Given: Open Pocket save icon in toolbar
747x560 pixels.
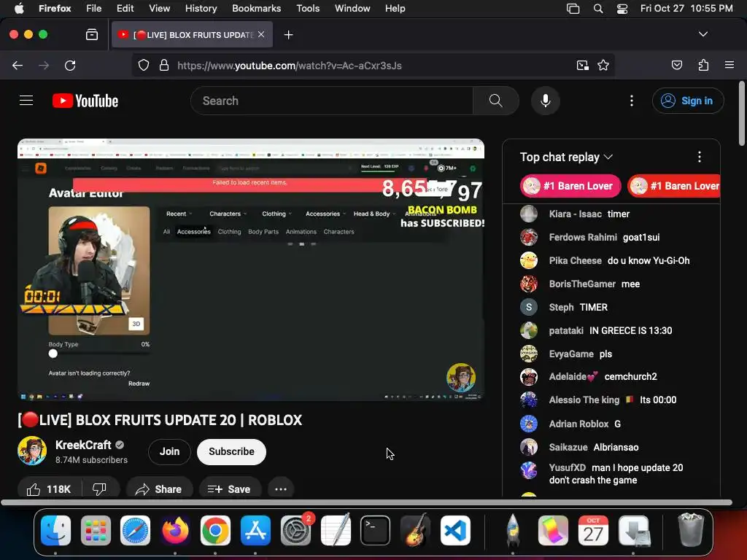Looking at the screenshot, I should coord(676,65).
